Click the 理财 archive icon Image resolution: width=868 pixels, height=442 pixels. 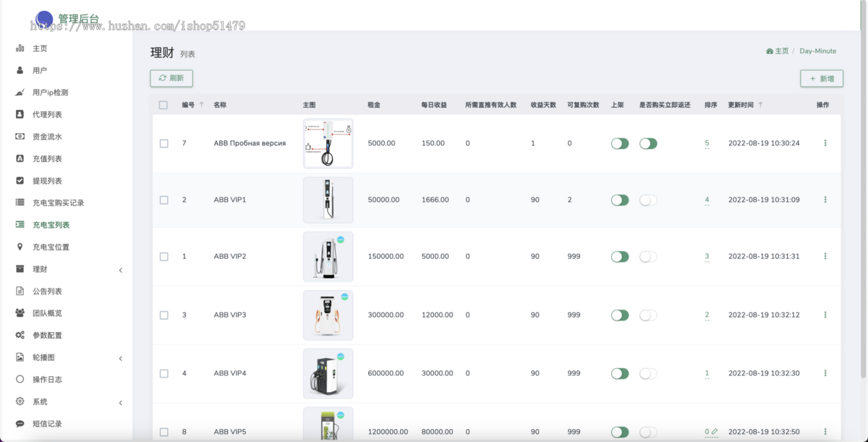click(20, 269)
